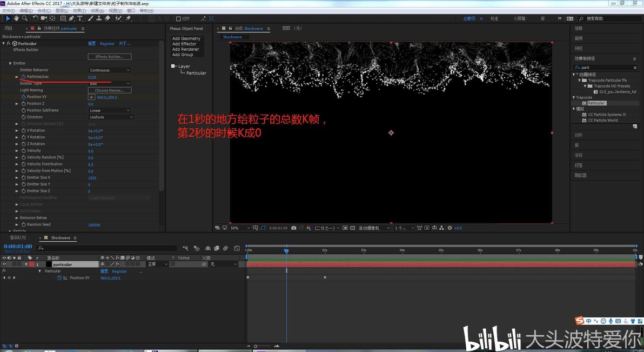Image resolution: width=644 pixels, height=352 pixels.
Task: Switch to the 项目 panel tab
Action: 8,28
